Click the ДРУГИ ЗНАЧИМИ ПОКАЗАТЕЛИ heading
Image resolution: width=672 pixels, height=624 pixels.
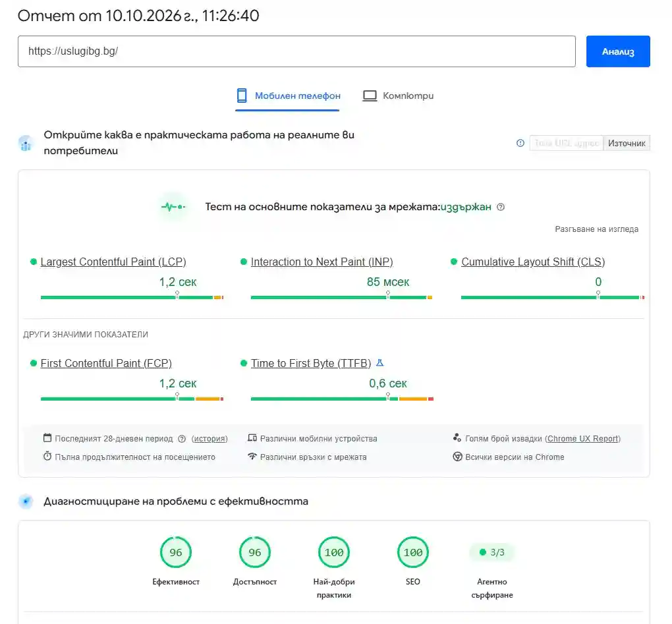tap(86, 335)
